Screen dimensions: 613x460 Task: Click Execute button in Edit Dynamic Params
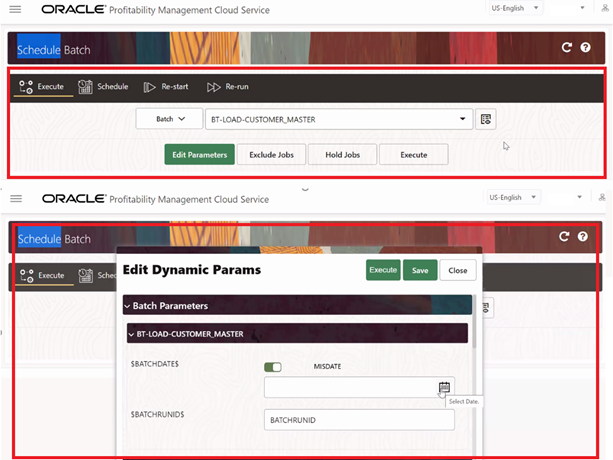(383, 270)
